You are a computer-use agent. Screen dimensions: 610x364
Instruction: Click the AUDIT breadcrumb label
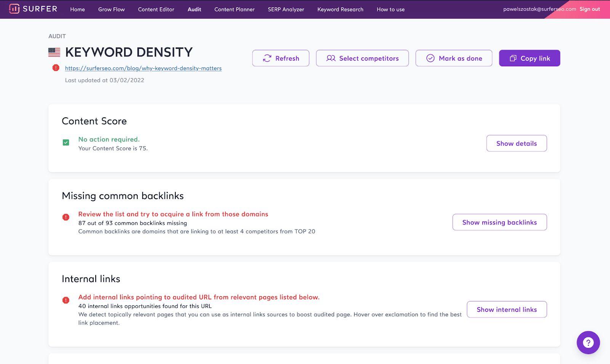coord(57,36)
